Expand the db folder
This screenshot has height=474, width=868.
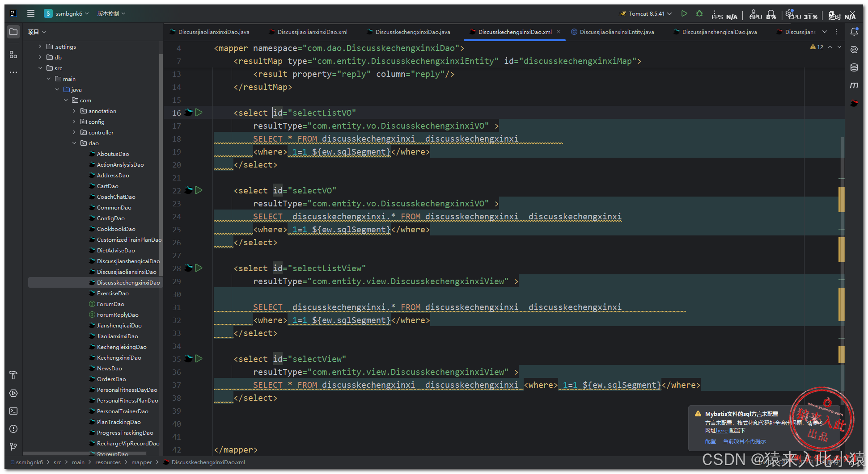coord(40,57)
